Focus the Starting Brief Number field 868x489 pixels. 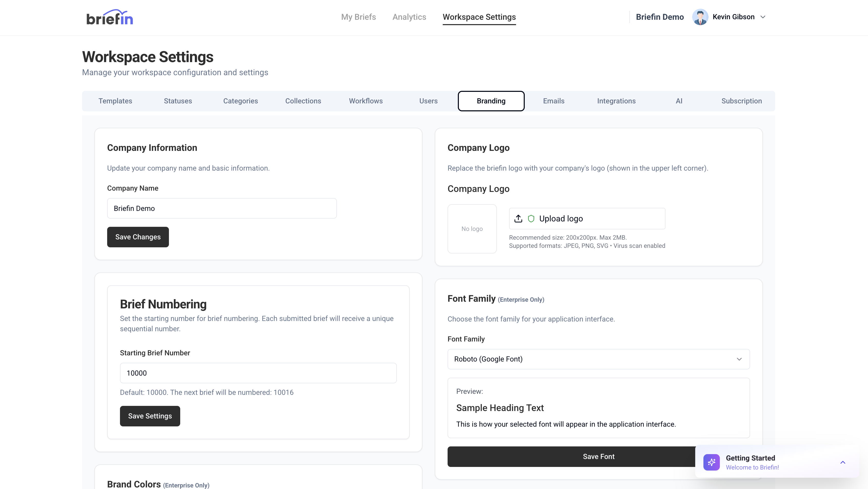coord(258,373)
